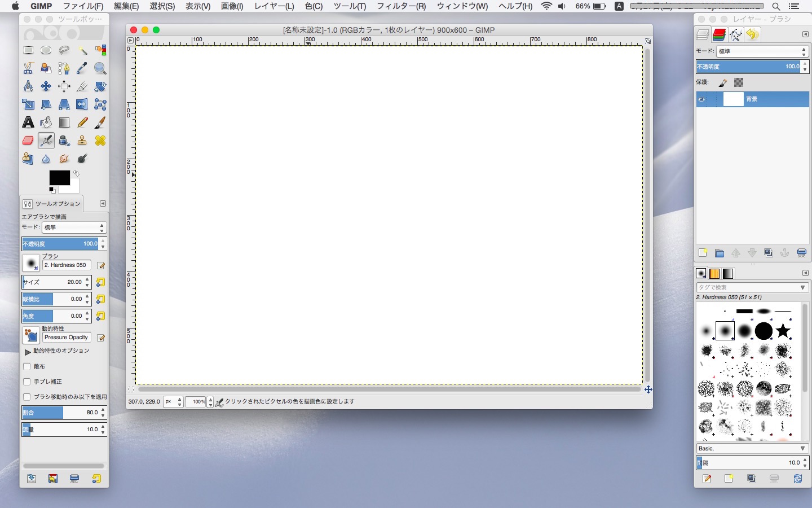This screenshot has height=508, width=812.
Task: Switch to the Patterns tab in brushes dock
Action: [x=714, y=274]
